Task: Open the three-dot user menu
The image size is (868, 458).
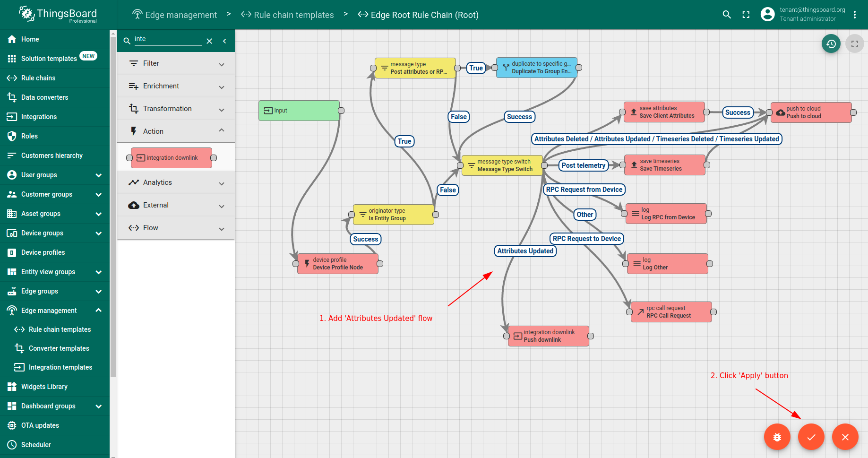Action: click(x=855, y=15)
